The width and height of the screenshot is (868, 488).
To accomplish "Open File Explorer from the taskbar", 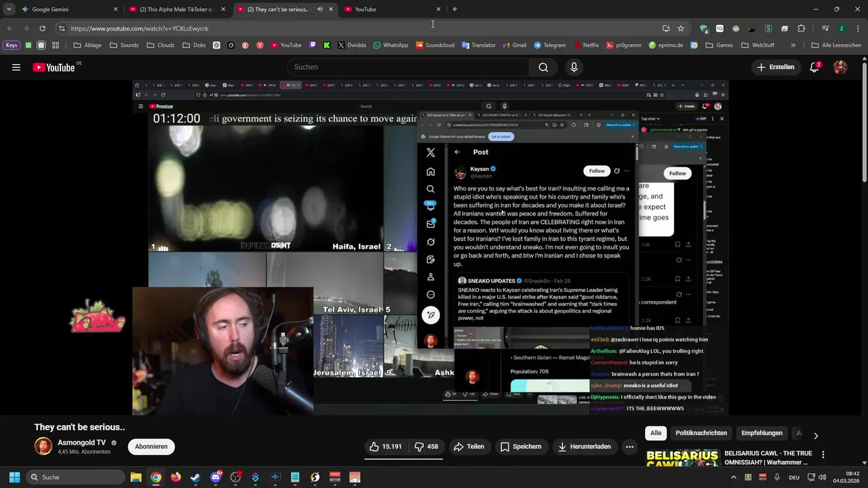I will coord(136,477).
